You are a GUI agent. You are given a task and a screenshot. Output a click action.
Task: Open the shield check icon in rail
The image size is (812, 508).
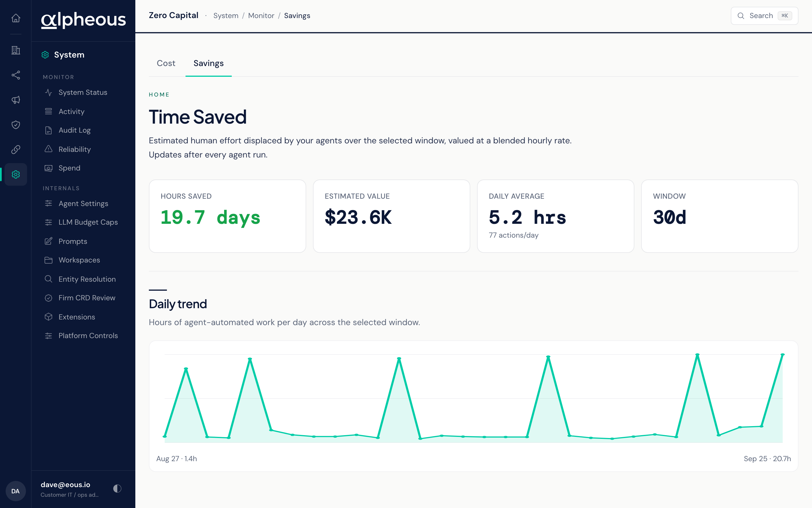click(x=16, y=125)
